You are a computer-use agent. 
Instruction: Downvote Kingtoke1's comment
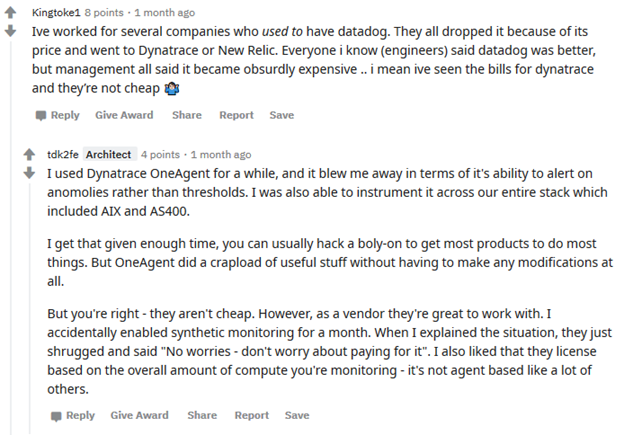[11, 31]
